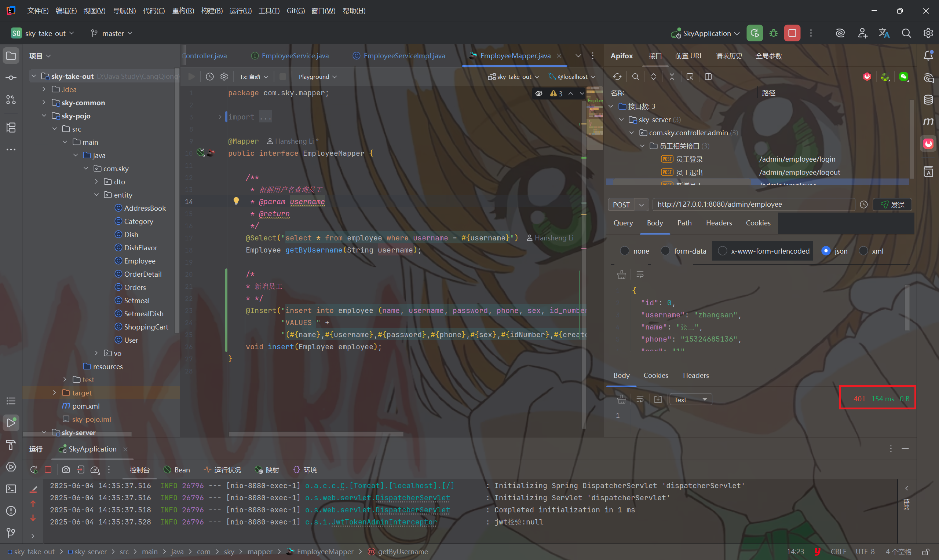Open the 重构(R) menu
This screenshot has height=560, width=939.
coord(183,11)
